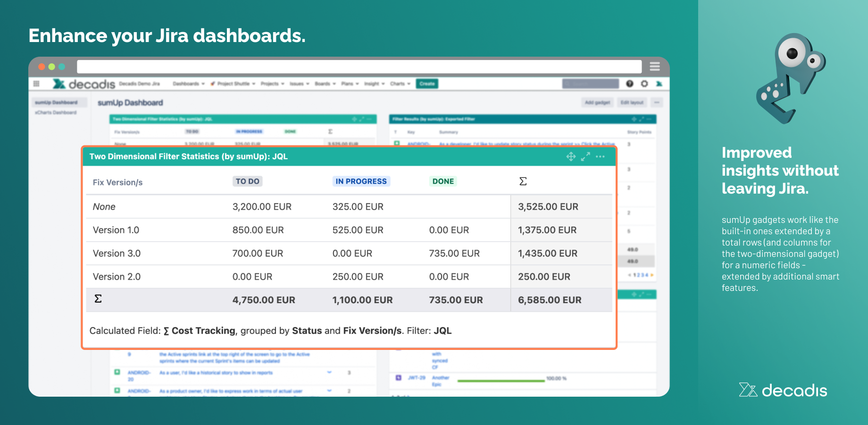Click the Filter Results pagination numbers
Screen dimensions: 868x425
(641, 275)
